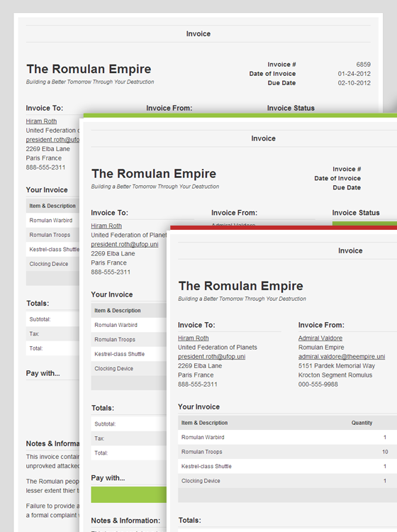Click 'Date of Invoice' label in green-topped invoice
The height and width of the screenshot is (532, 397).
tap(337, 178)
